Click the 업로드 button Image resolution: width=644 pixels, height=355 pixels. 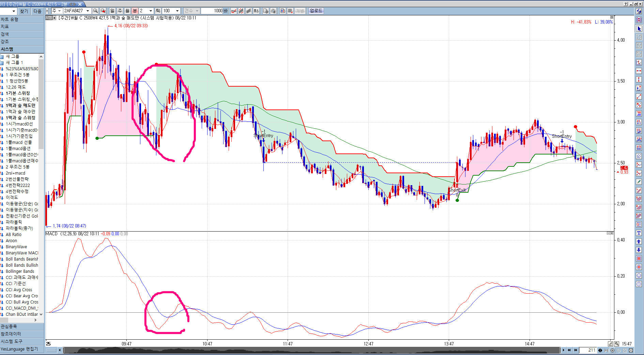tap(316, 11)
